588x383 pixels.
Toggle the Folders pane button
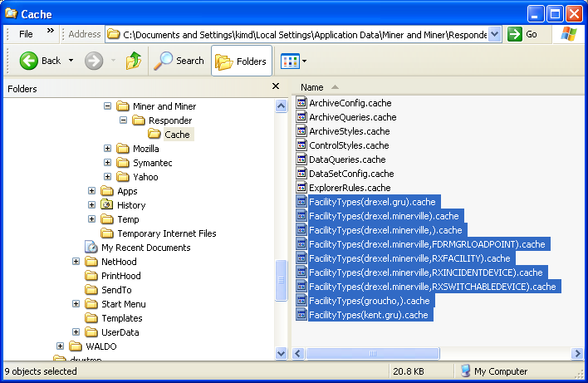coord(241,61)
